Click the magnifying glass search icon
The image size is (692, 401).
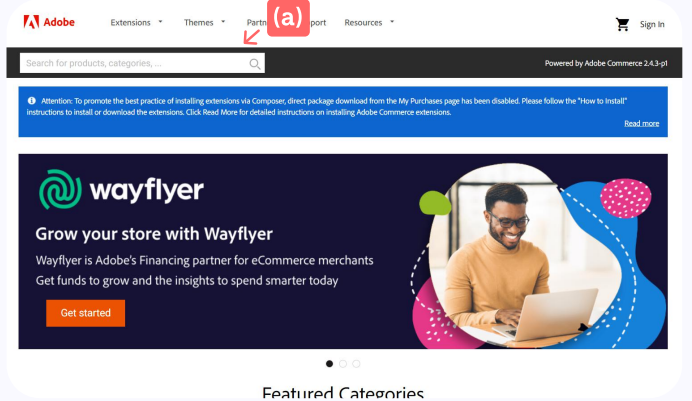pyautogui.click(x=255, y=64)
